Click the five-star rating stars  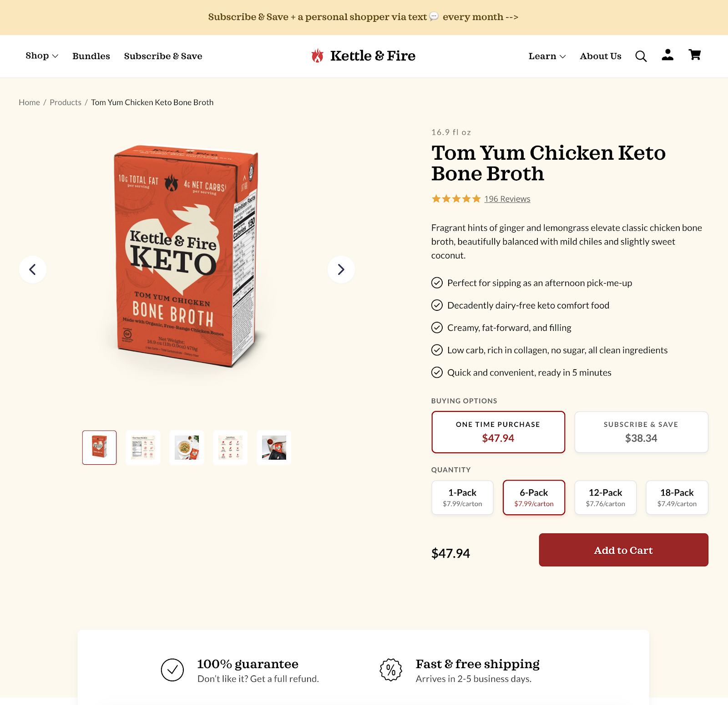pos(455,199)
